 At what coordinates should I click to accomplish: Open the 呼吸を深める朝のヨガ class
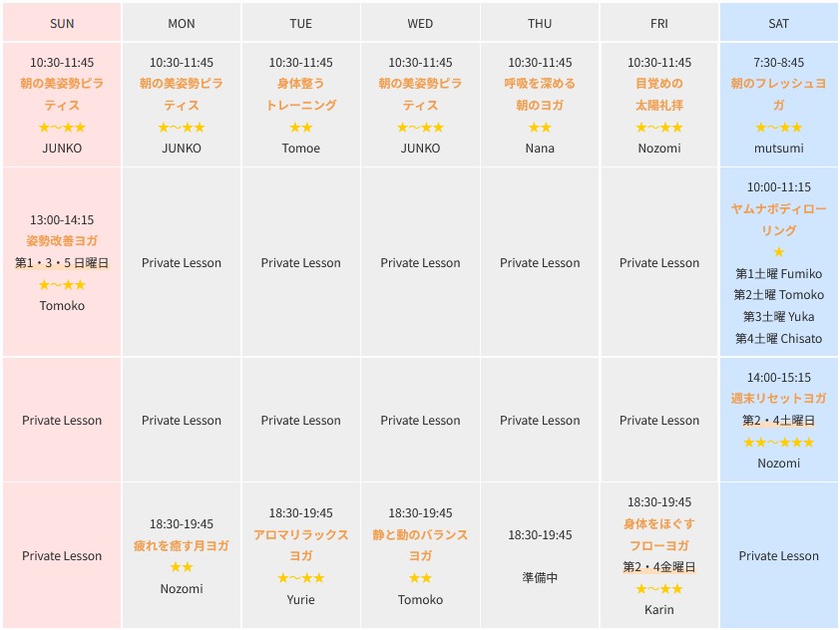tap(540, 95)
